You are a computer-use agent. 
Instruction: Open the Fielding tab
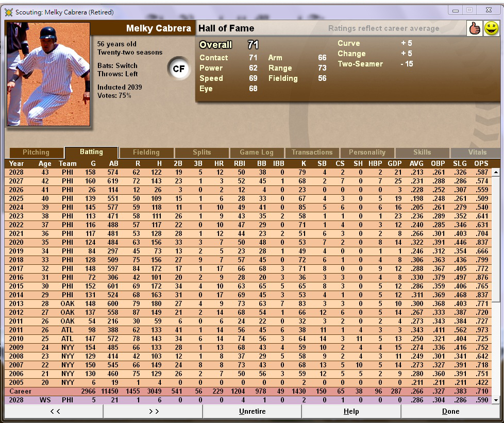click(146, 153)
